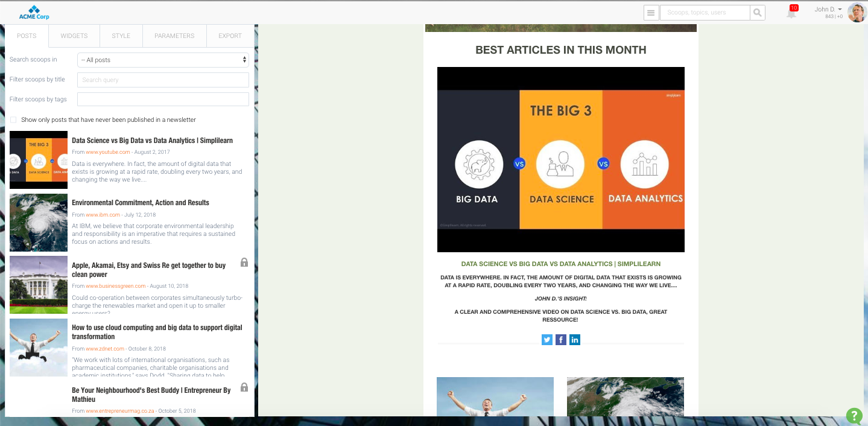This screenshot has width=868, height=426.
Task: Follow the www.youtube.com source link
Action: pyautogui.click(x=108, y=152)
